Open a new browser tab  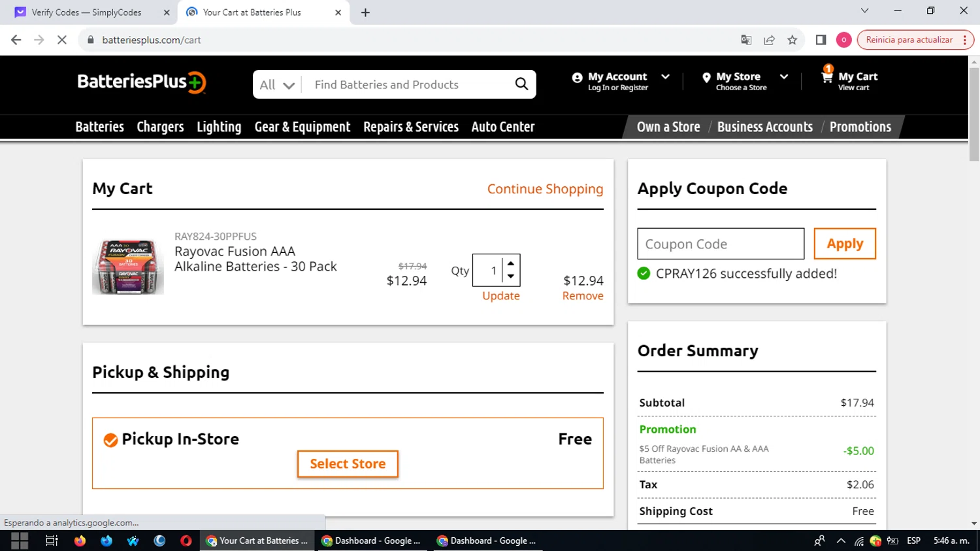pyautogui.click(x=365, y=12)
